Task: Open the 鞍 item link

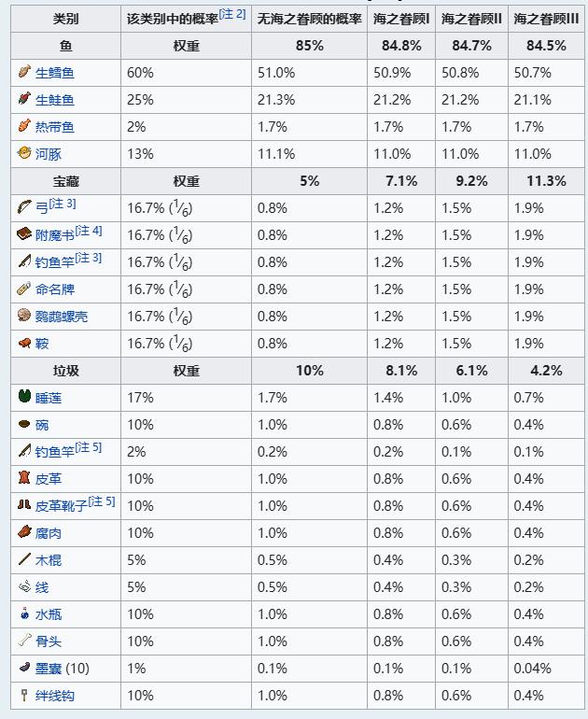Action: pos(42,344)
